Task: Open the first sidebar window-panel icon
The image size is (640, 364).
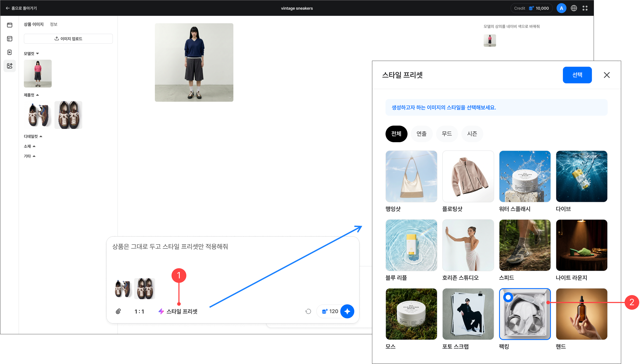Action: (x=10, y=25)
